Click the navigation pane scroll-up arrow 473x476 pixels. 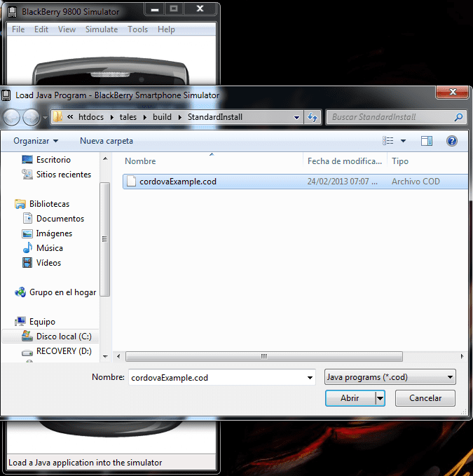[x=105, y=158]
